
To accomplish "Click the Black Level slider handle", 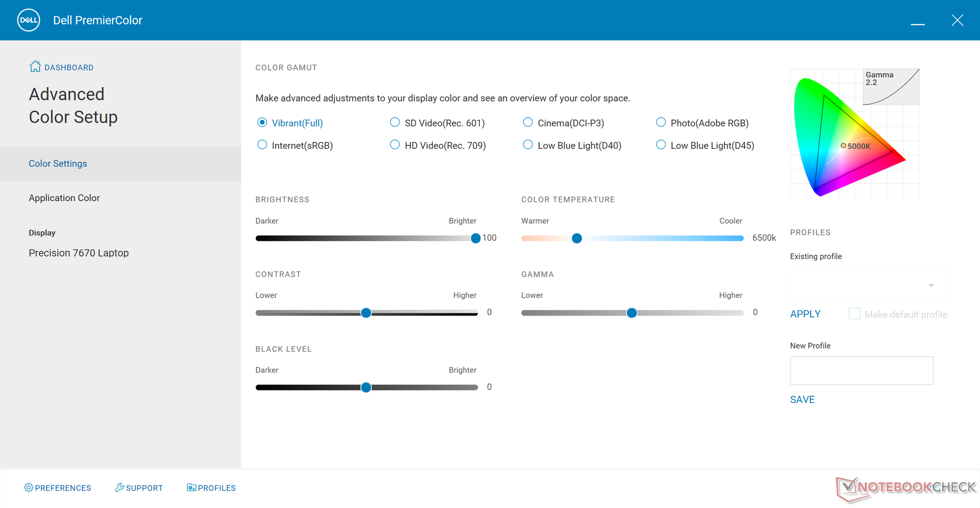I will [366, 388].
